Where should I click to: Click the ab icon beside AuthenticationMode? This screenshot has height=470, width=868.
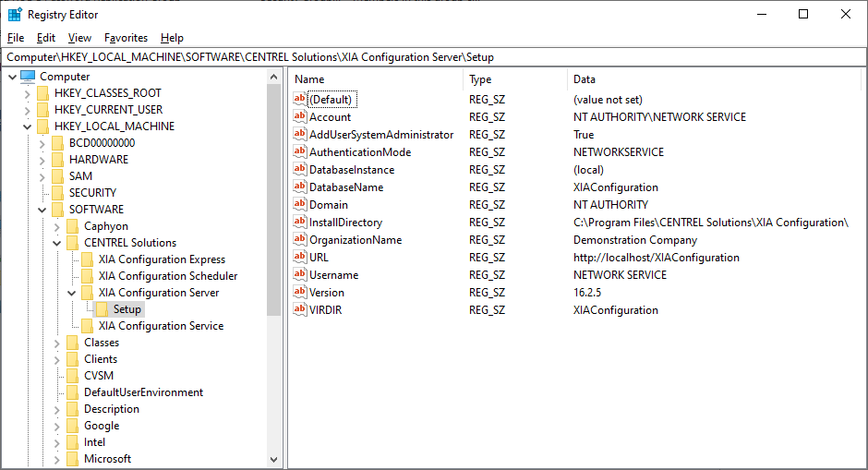pos(299,151)
